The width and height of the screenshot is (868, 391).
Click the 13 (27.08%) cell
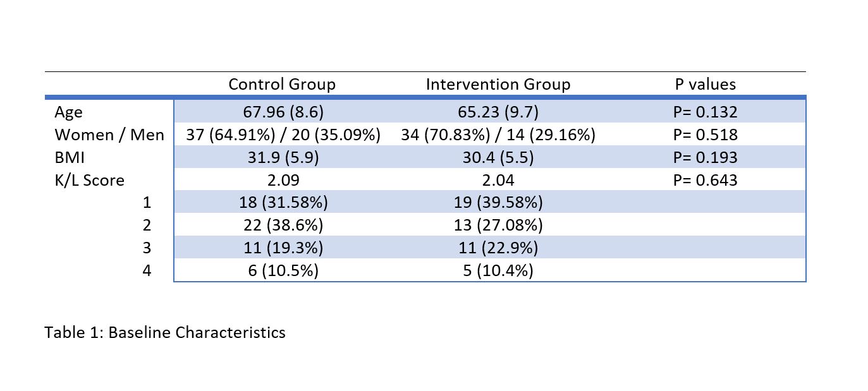(x=498, y=226)
